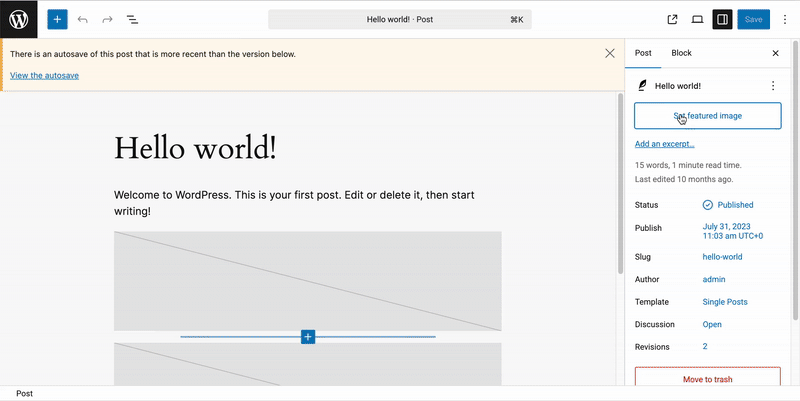Click the WordPress logo to view posts
The width and height of the screenshot is (800, 401).
click(x=18, y=19)
